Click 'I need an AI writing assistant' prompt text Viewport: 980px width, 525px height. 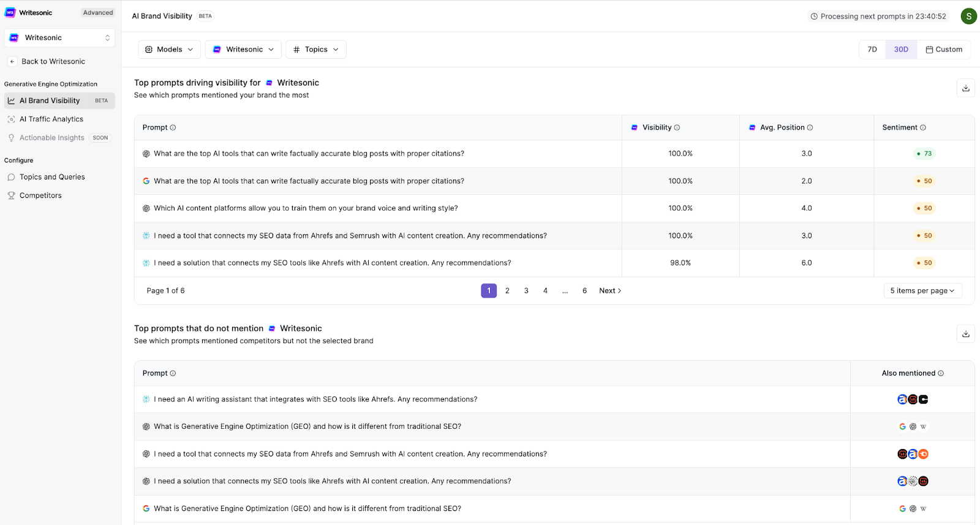coord(315,399)
